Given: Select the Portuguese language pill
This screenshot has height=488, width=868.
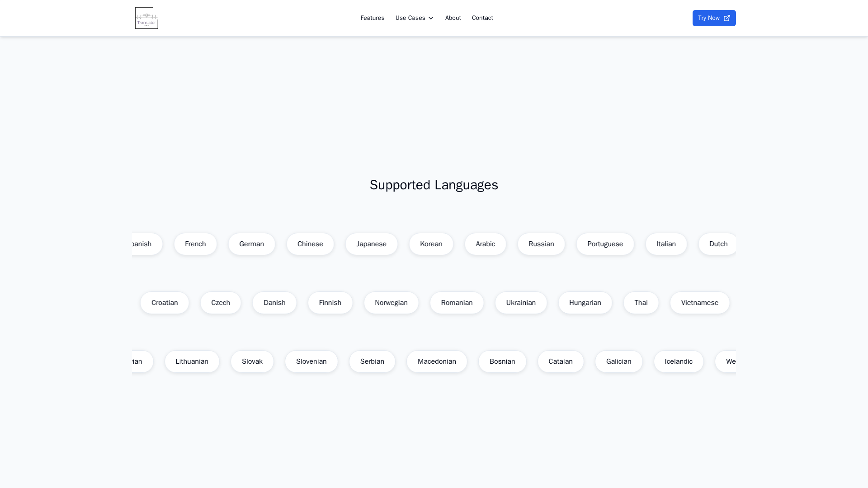Looking at the screenshot, I should 605,244.
